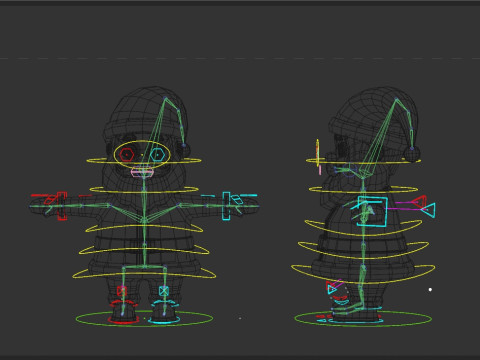Select the red hexagon eye control
Screen dimensions: 480x360
pos(127,155)
